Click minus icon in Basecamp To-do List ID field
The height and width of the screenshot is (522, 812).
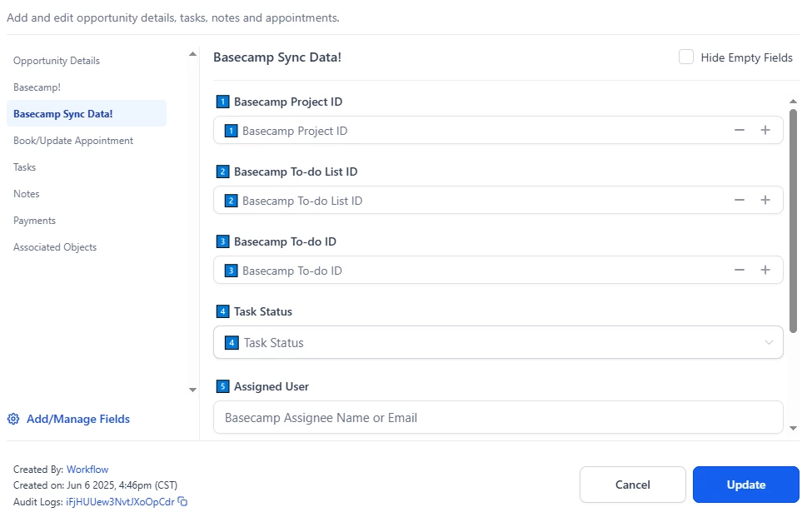click(x=740, y=200)
